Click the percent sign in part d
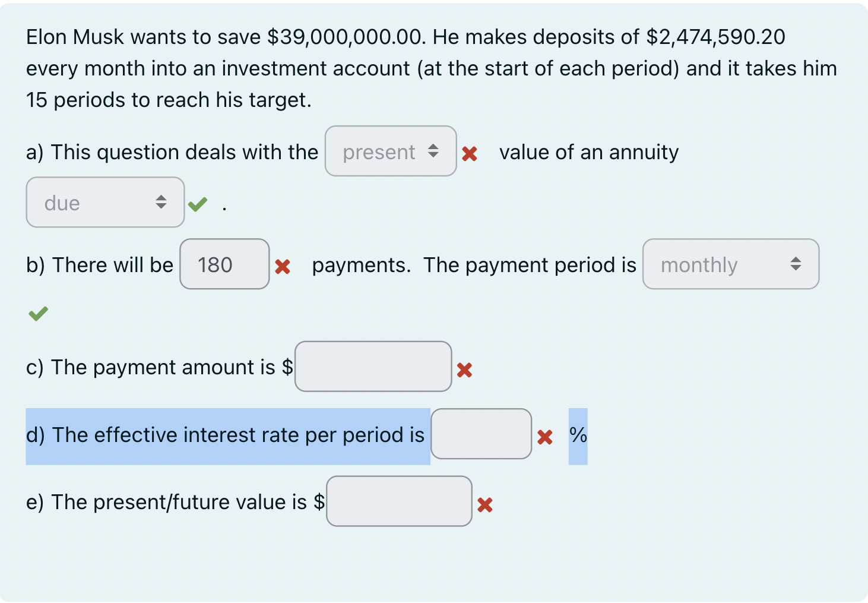 click(578, 436)
